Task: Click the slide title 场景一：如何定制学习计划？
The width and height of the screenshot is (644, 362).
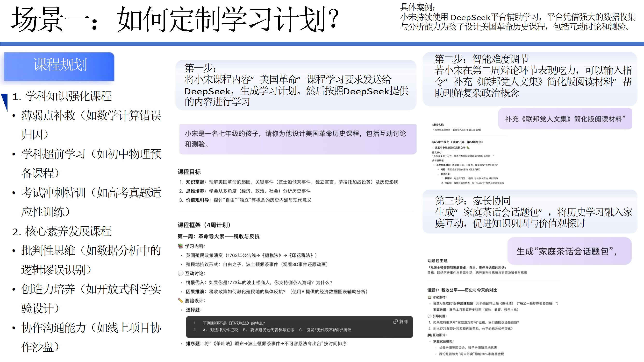Action: 175,20
